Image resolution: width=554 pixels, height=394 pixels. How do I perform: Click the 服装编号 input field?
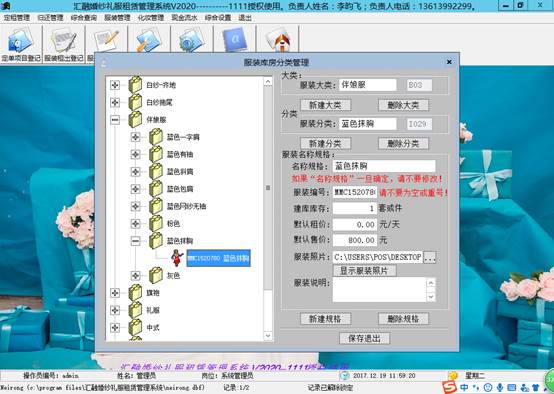[x=355, y=193]
